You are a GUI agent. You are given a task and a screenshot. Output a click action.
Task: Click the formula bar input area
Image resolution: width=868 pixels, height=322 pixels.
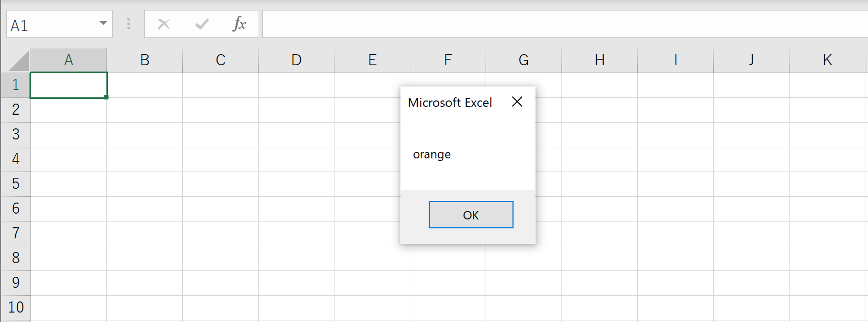(x=565, y=24)
